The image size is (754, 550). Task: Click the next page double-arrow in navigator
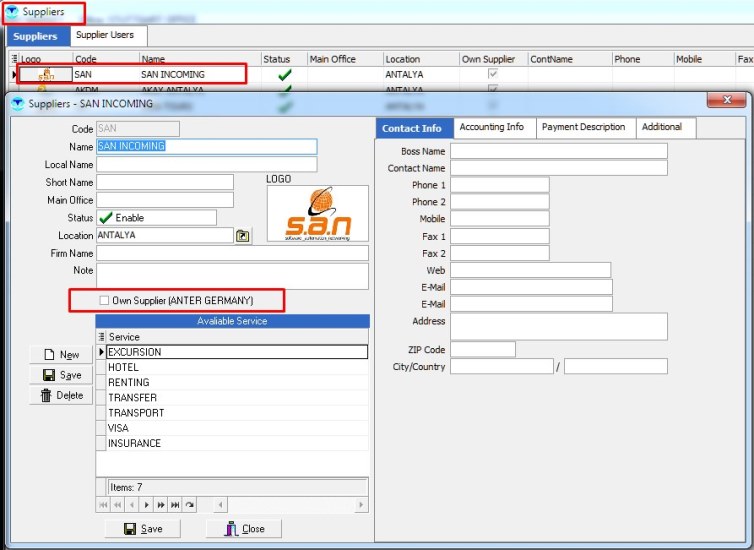pyautogui.click(x=161, y=505)
